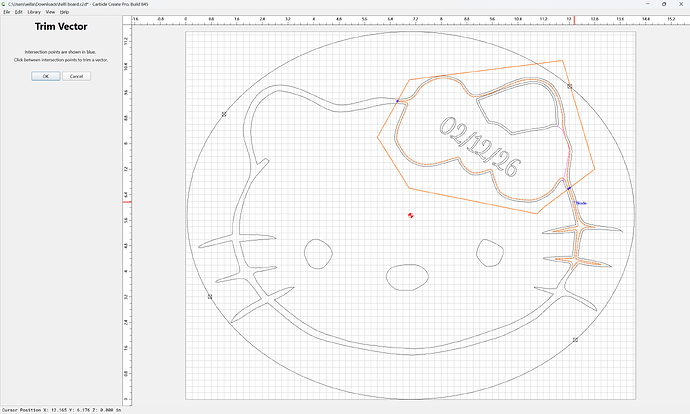Minimize the Carbide Create window
Screen dimensions: 690x414
point(647,4)
